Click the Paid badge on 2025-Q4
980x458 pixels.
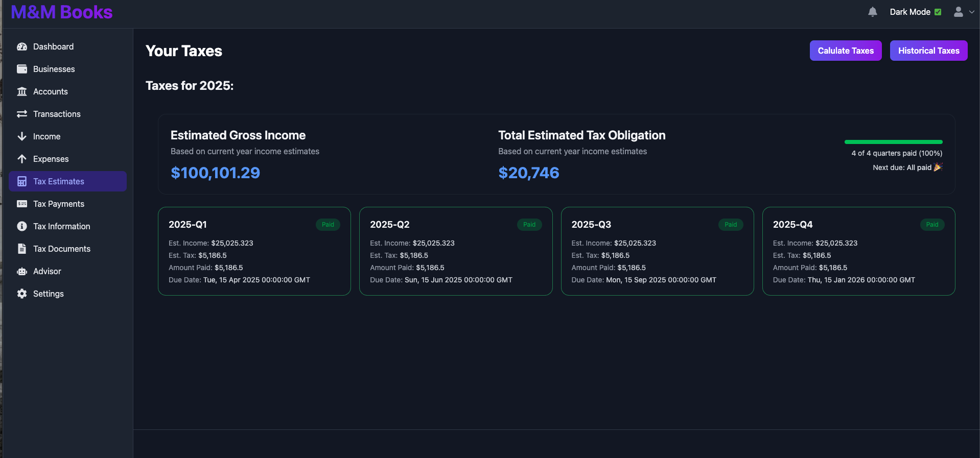click(932, 225)
